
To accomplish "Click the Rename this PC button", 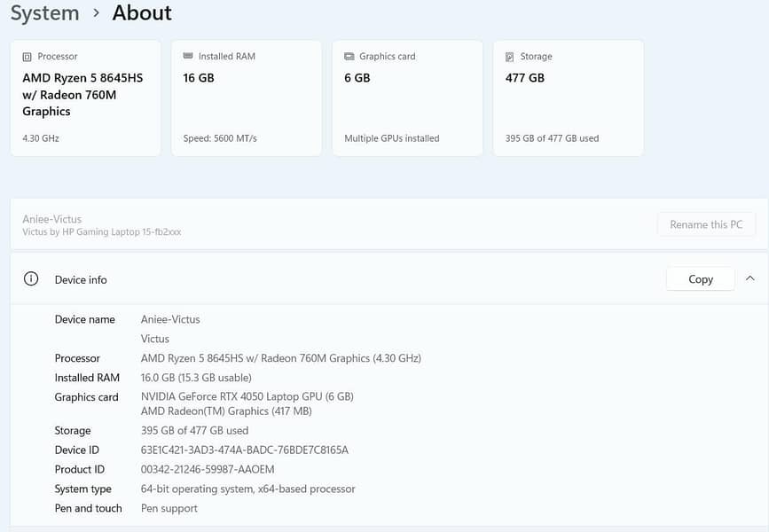I will tap(706, 224).
